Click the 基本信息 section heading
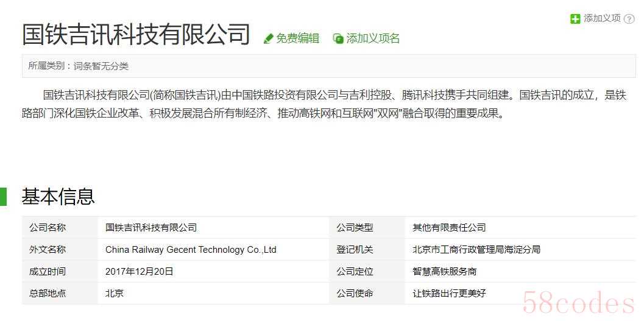Image resolution: width=644 pixels, height=321 pixels. pyautogui.click(x=58, y=196)
